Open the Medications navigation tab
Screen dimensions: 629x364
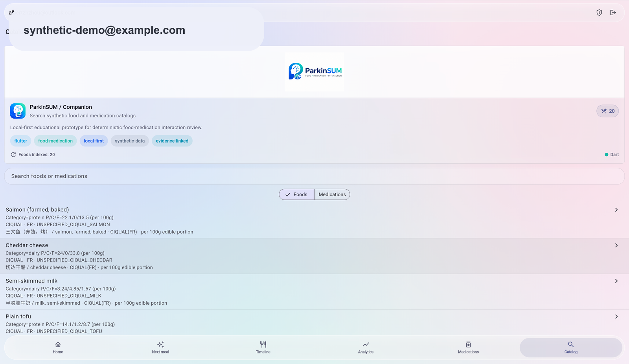[x=468, y=348]
